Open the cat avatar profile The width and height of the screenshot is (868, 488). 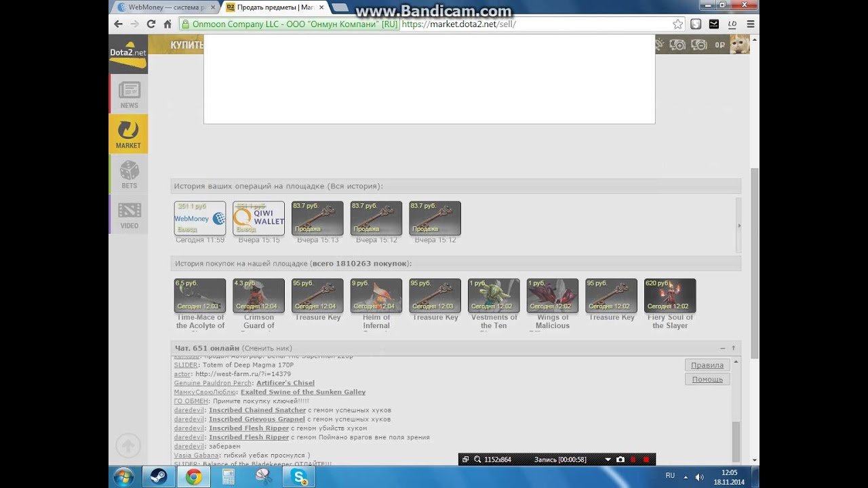[x=740, y=45]
